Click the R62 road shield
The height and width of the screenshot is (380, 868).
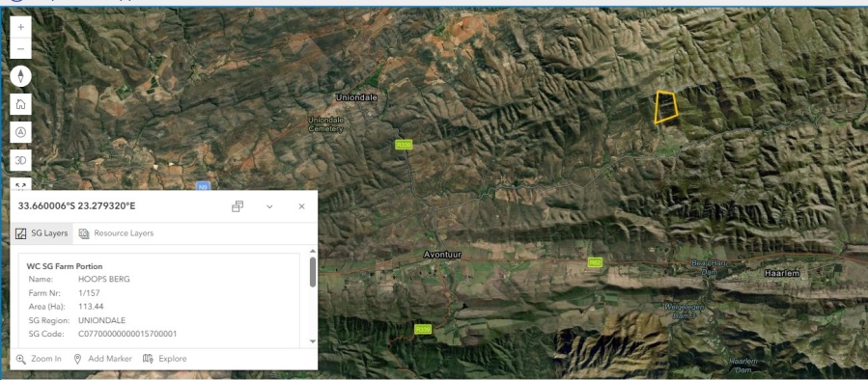pos(595,262)
